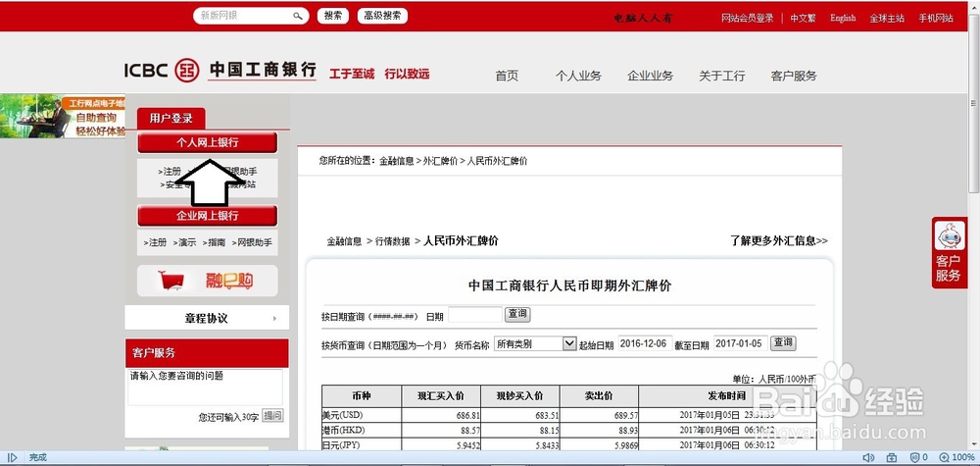This screenshot has width=980, height=466.
Task: Open 客户服务 in top navigation
Action: [794, 76]
